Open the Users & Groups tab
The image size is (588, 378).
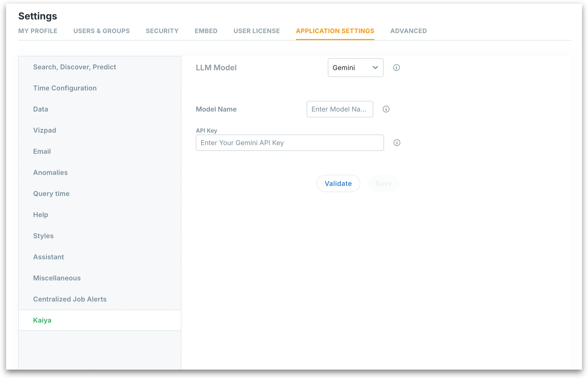click(x=101, y=31)
